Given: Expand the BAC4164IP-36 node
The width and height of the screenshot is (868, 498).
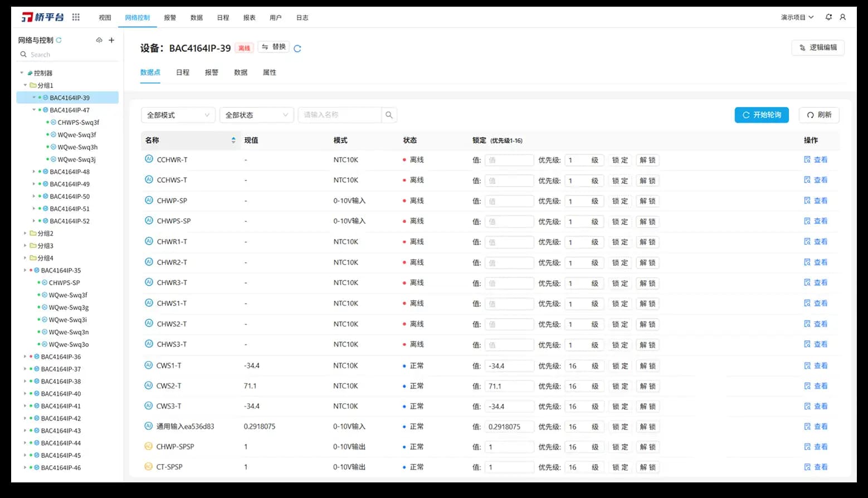Looking at the screenshot, I should click(25, 357).
